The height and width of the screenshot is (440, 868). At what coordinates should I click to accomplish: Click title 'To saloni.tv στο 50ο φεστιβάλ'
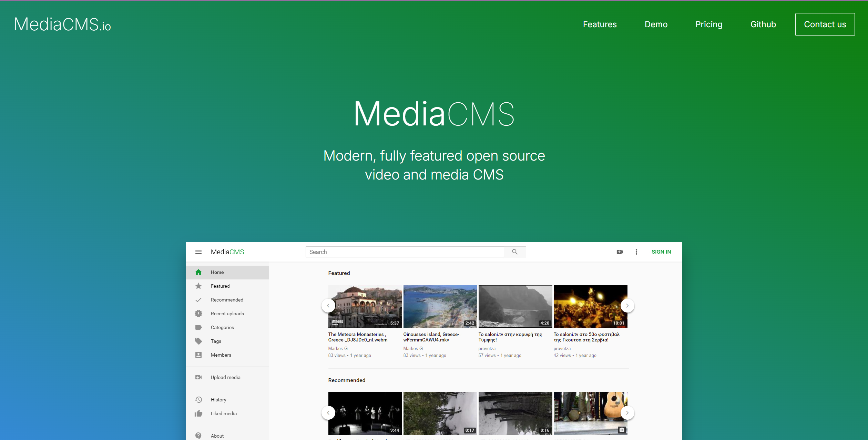click(x=586, y=337)
